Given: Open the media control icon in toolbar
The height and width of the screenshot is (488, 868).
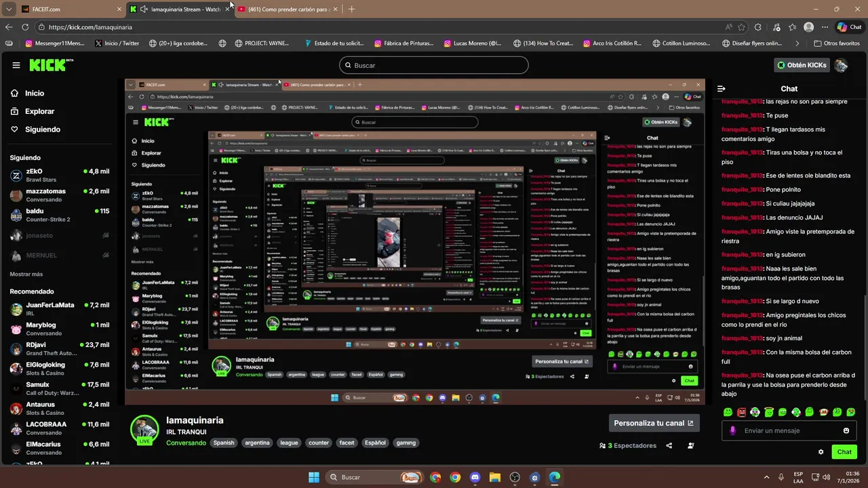Looking at the screenshot, I should pos(776,27).
